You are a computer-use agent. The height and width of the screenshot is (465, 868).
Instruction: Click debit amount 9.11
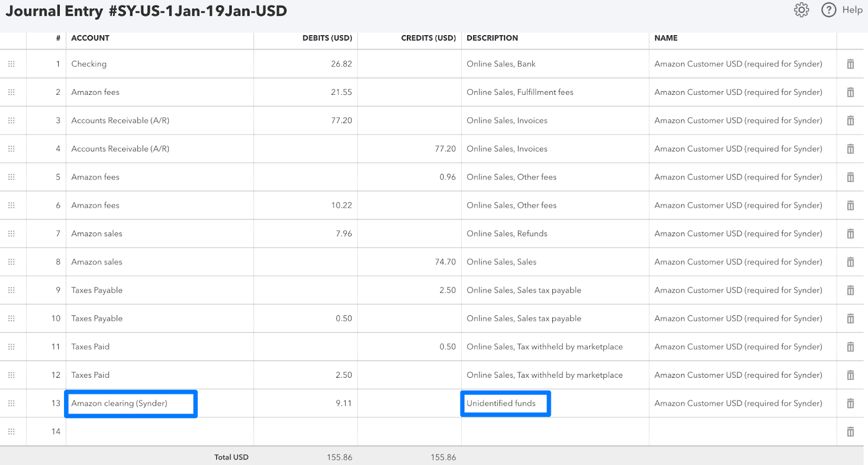pos(343,403)
